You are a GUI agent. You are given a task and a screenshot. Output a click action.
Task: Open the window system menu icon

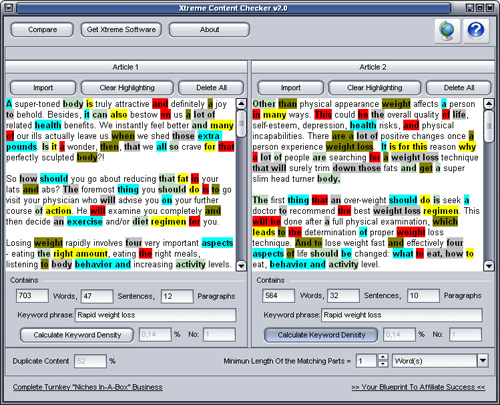click(9, 7)
